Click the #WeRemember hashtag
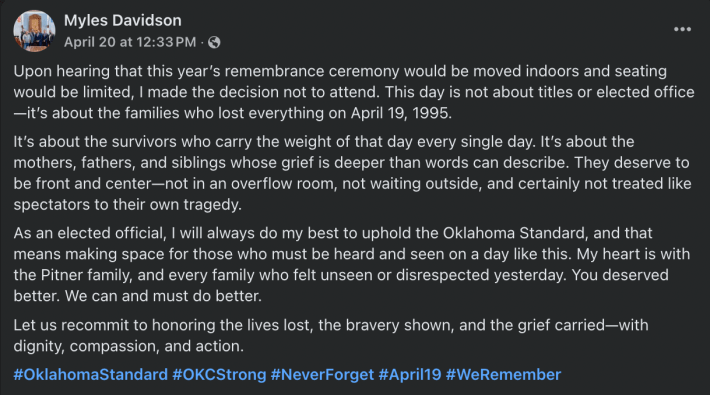 (x=504, y=375)
